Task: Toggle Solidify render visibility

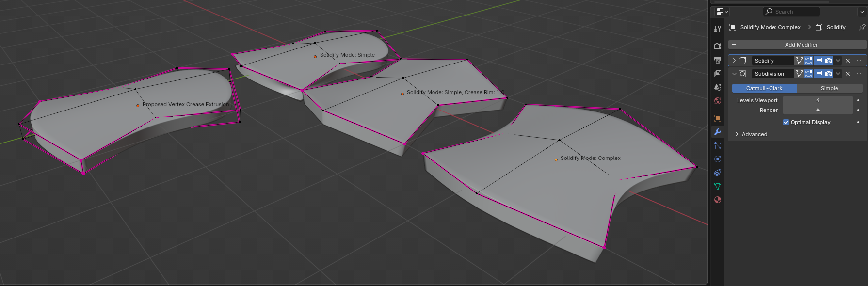Action: [828, 61]
